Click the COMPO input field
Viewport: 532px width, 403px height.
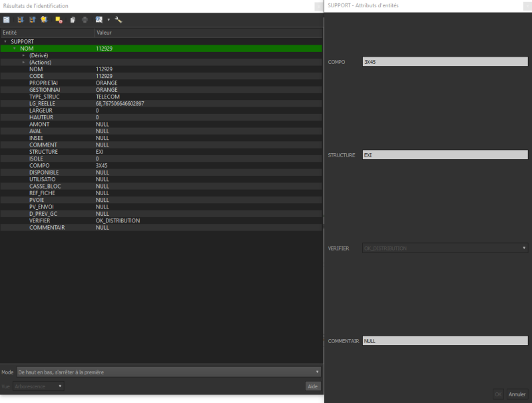coord(445,62)
